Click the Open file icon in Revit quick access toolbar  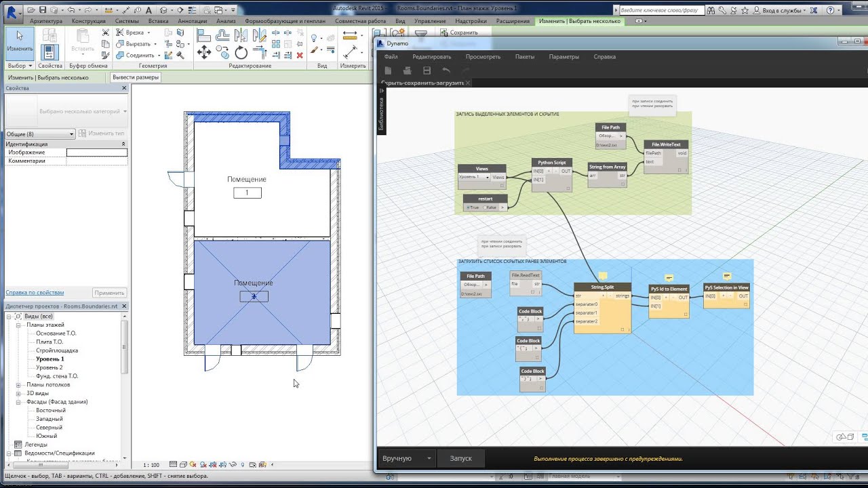point(33,10)
